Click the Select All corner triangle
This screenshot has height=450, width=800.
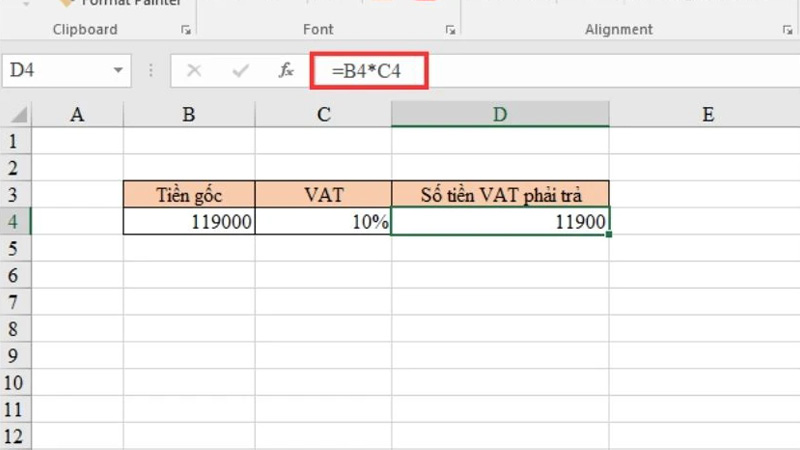tap(18, 114)
